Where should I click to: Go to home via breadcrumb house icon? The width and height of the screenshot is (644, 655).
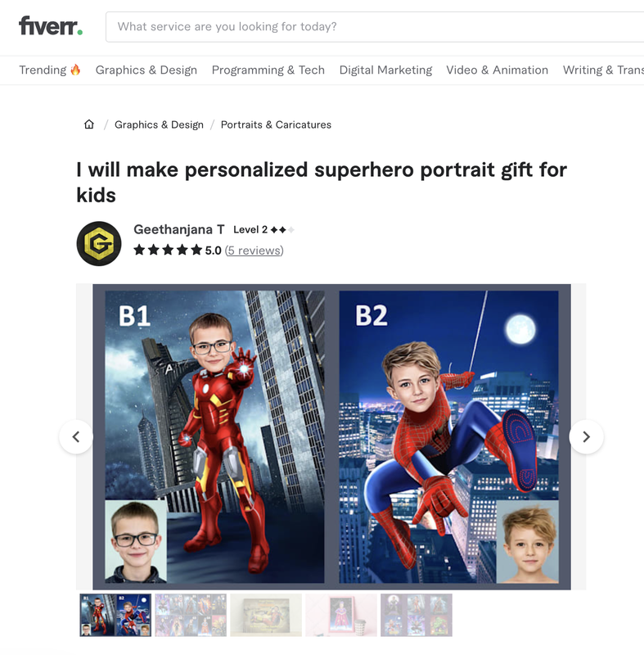tap(89, 124)
